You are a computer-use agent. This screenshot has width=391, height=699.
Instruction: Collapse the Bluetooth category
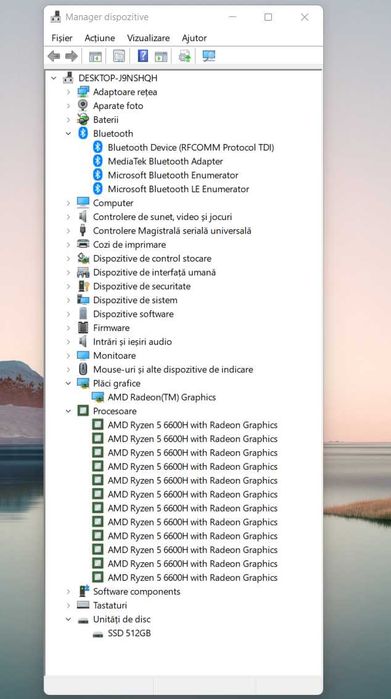tap(68, 133)
